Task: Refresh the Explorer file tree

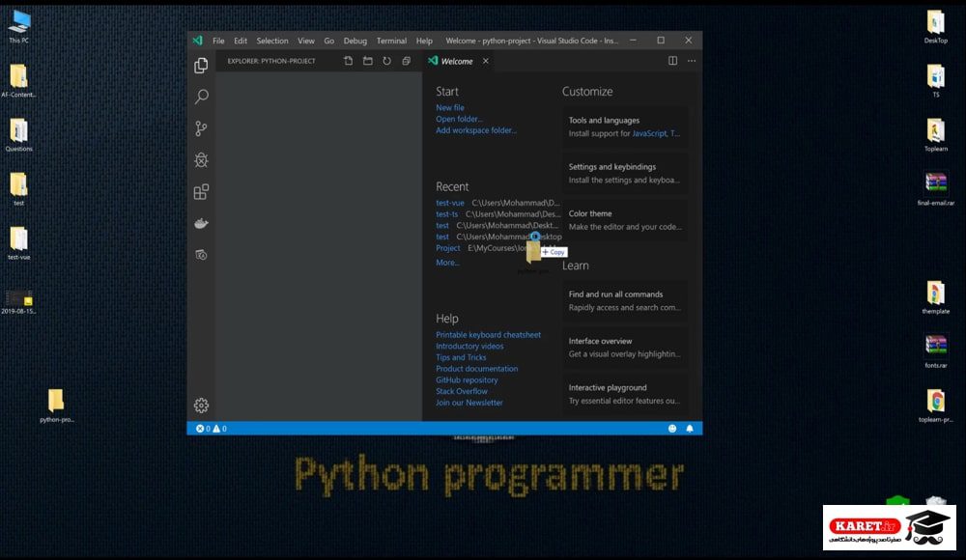Action: 387,61
